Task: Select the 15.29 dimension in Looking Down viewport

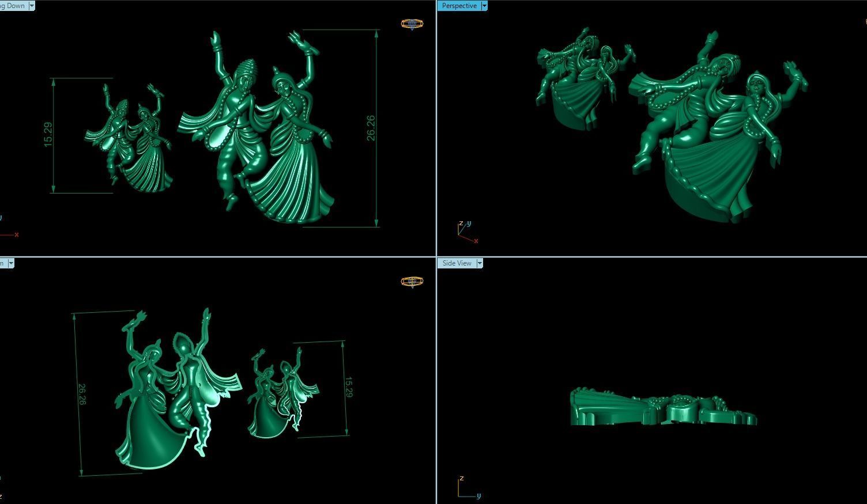Action: (48, 134)
